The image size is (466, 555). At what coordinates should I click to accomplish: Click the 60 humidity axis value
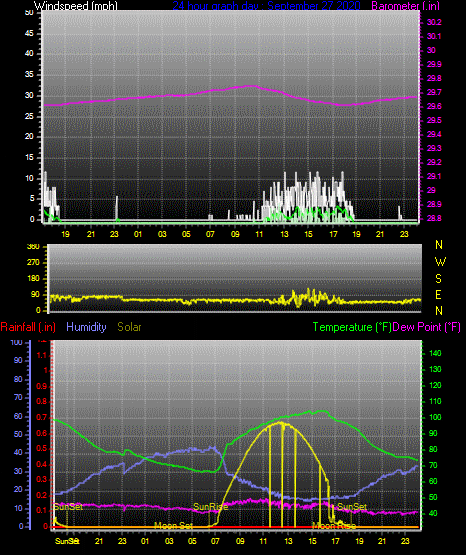18,416
